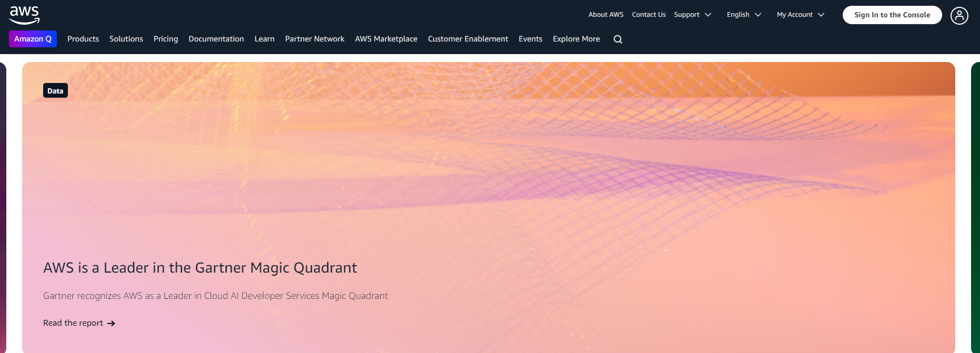Click Sign In to the Console

point(892,15)
